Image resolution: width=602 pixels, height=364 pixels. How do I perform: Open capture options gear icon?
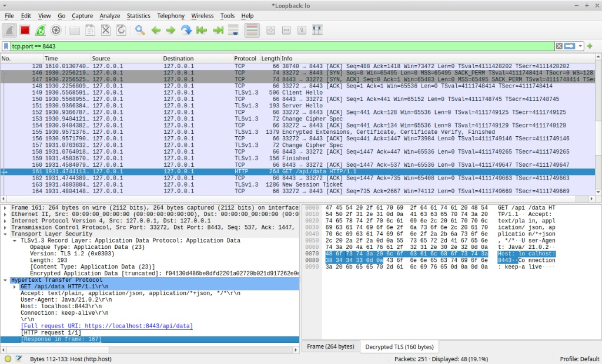[56, 30]
